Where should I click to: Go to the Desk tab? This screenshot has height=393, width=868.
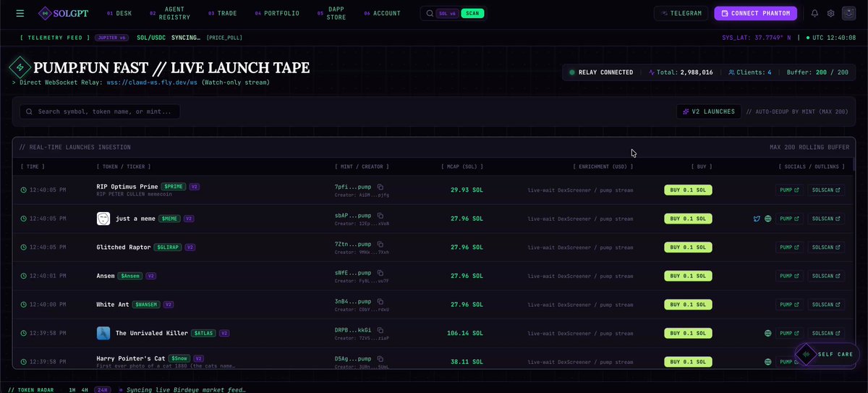119,13
